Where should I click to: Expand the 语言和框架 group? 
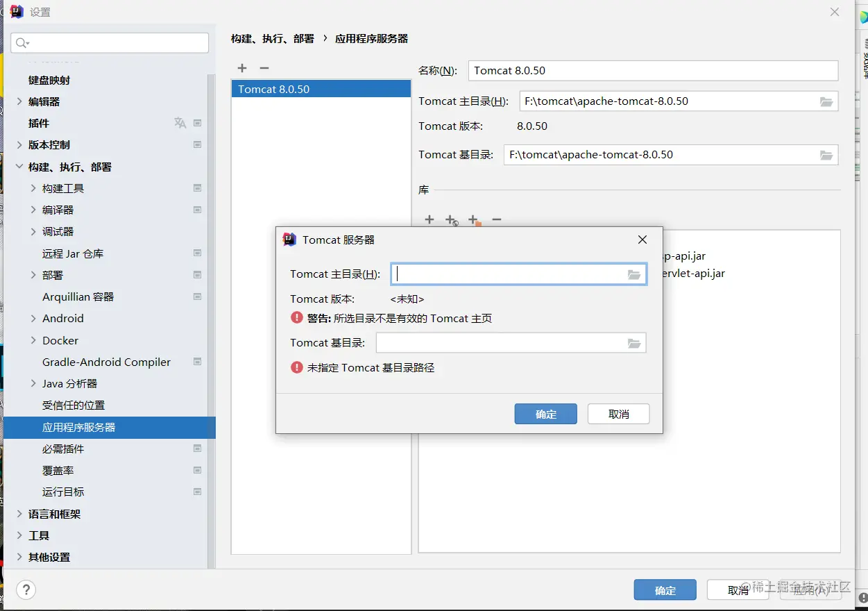click(19, 514)
